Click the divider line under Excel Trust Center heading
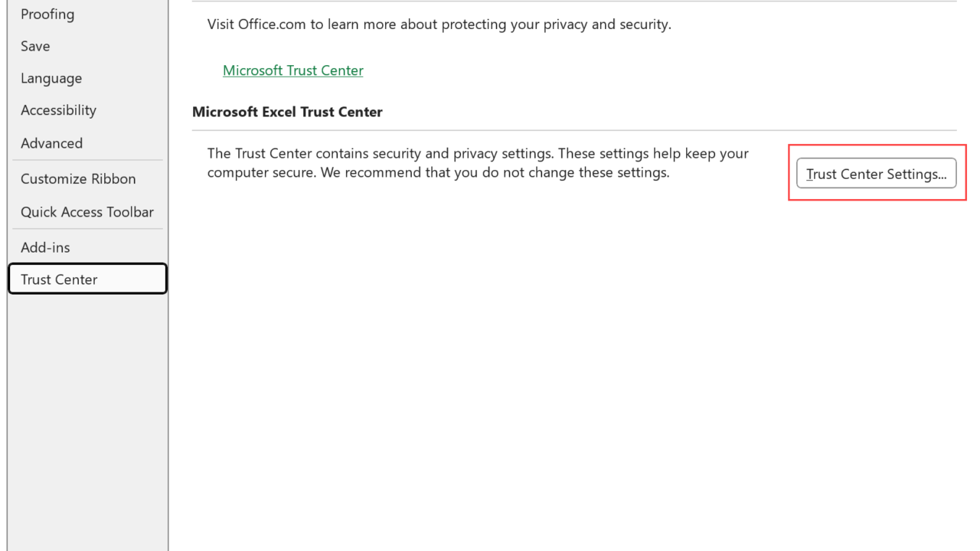Image resolution: width=980 pixels, height=551 pixels. (x=574, y=131)
